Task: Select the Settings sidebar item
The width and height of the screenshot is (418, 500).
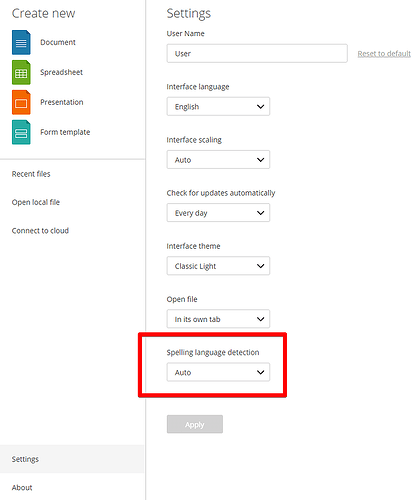Action: click(x=72, y=459)
